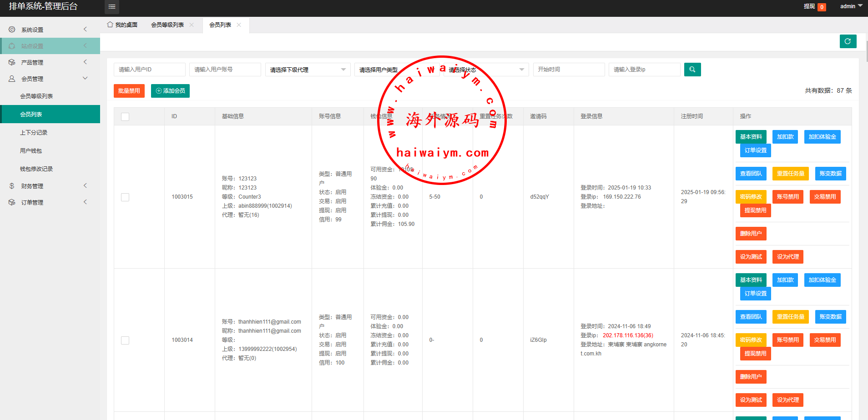Click the hamburger menu collapse icon
The height and width of the screenshot is (420, 868).
pos(112,7)
